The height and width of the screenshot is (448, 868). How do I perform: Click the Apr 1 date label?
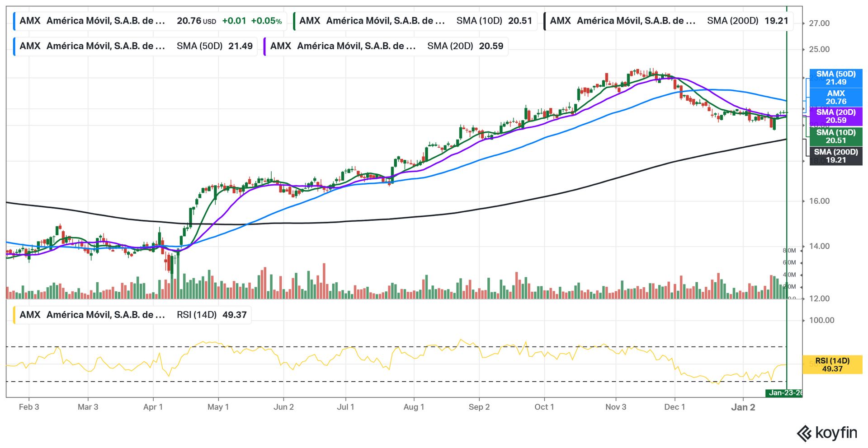tap(153, 407)
